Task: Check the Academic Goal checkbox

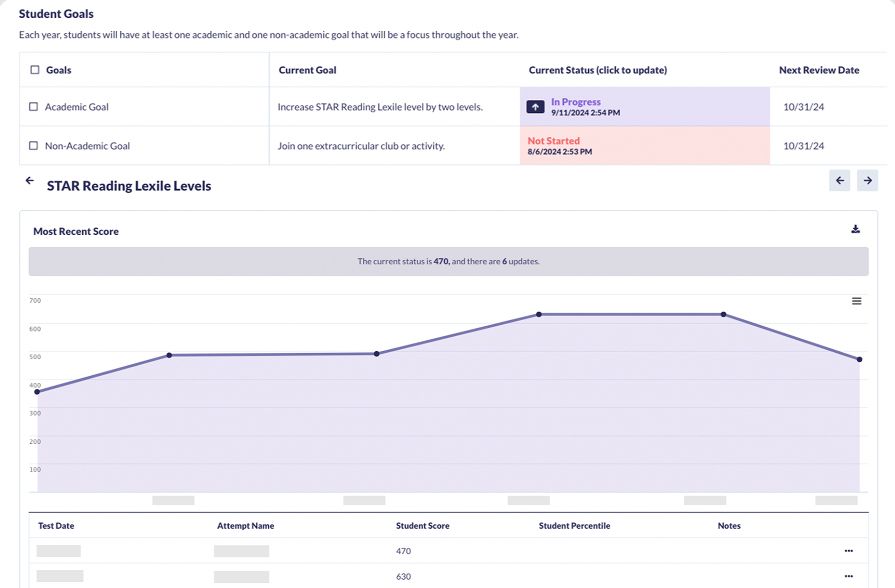Action: click(x=34, y=107)
